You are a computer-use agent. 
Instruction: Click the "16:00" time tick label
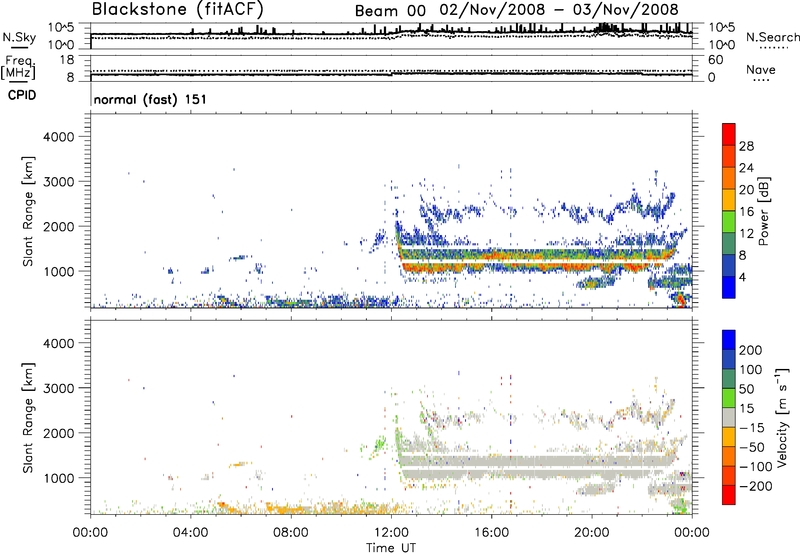[491, 533]
